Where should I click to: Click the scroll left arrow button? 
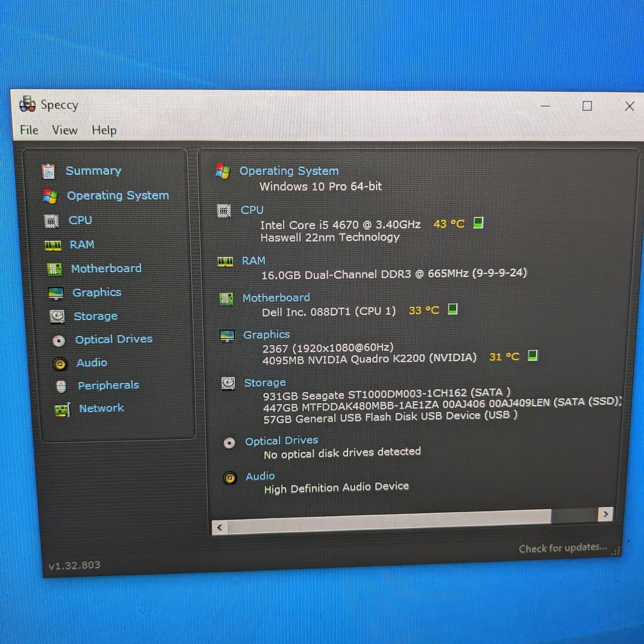tap(220, 527)
